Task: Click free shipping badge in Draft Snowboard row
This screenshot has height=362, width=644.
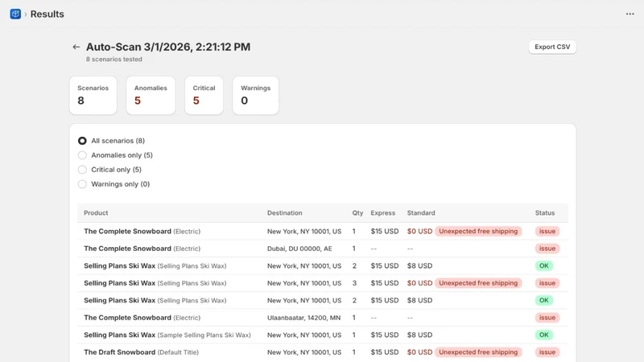Action: coord(478,352)
